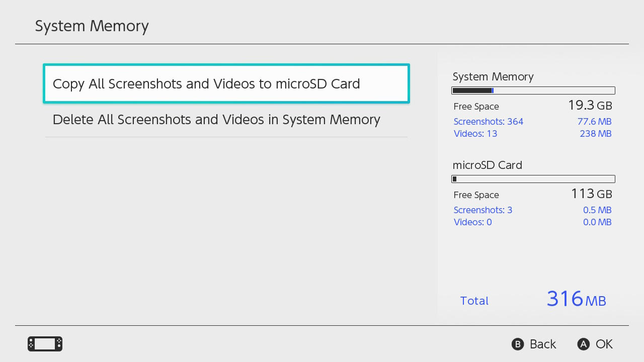644x362 pixels.
Task: Click the 238 MB videos size
Action: point(596,134)
